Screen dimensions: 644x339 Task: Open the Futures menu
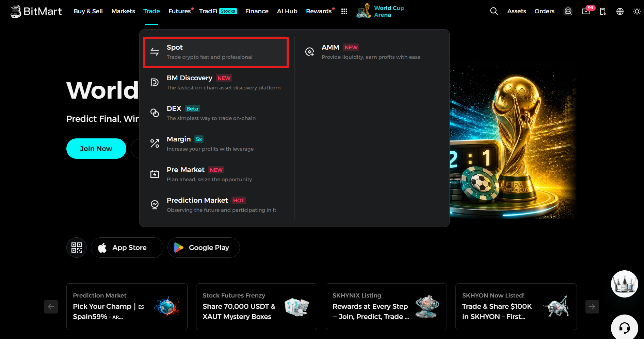pos(180,11)
